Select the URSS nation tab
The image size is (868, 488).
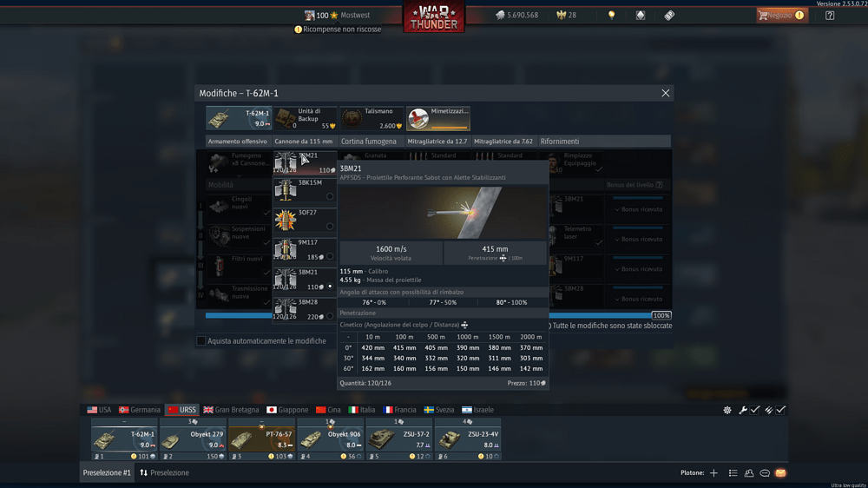point(182,410)
